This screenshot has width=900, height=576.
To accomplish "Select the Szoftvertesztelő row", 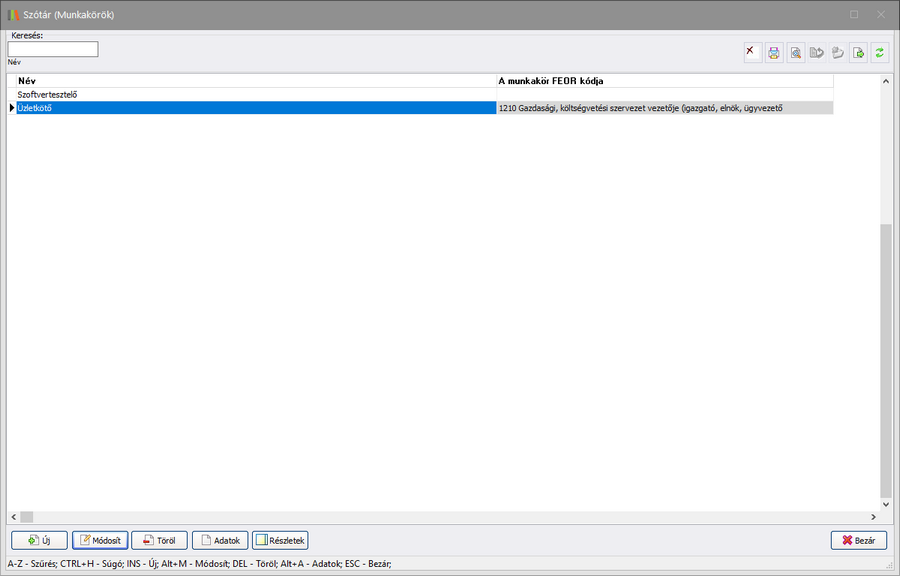I will click(250, 94).
